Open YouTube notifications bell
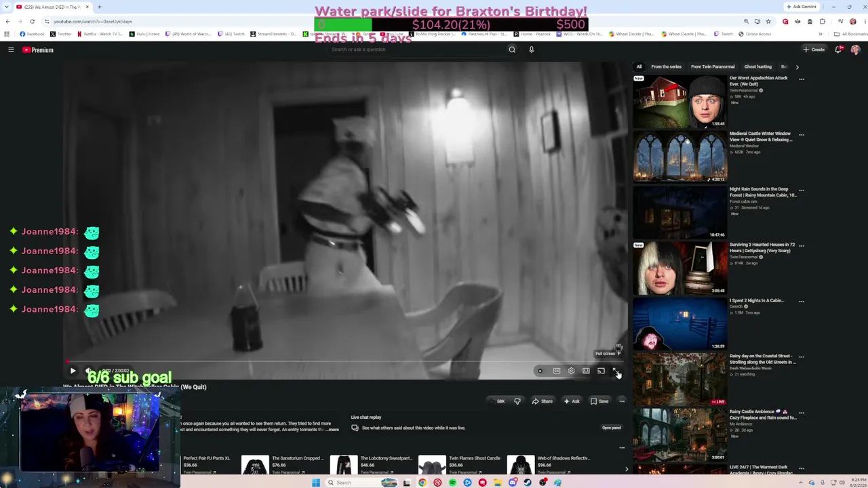The height and width of the screenshot is (488, 868). click(839, 49)
